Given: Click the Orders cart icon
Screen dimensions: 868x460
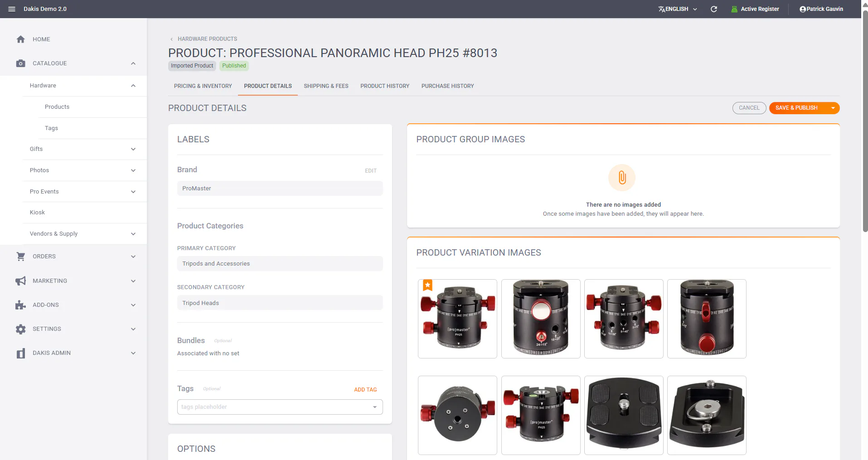Looking at the screenshot, I should pyautogui.click(x=20, y=257).
